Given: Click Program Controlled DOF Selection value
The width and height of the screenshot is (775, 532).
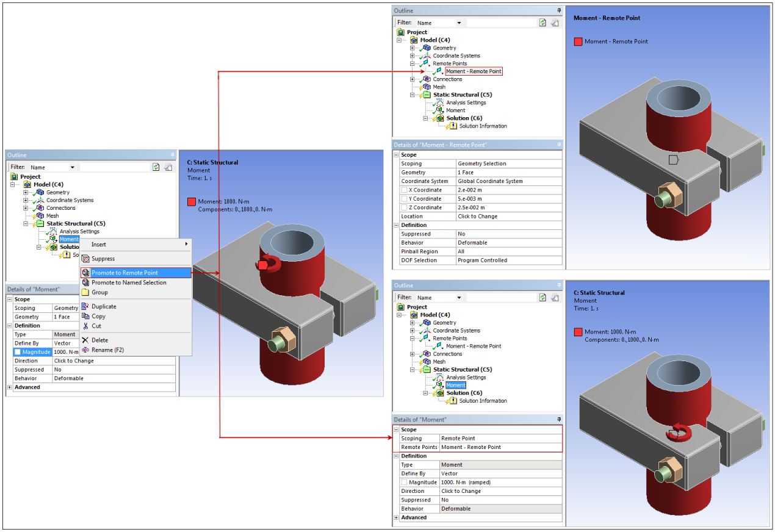Looking at the screenshot, I should tap(509, 261).
